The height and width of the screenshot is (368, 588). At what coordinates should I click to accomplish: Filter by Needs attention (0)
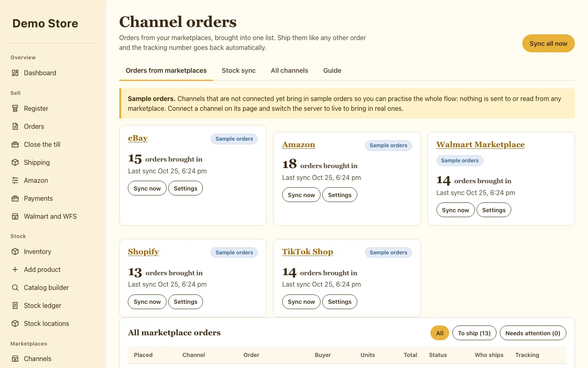533,333
